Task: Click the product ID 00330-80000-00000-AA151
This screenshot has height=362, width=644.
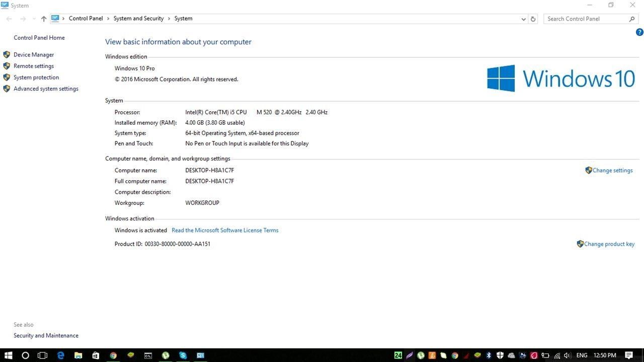Action: [x=178, y=244]
